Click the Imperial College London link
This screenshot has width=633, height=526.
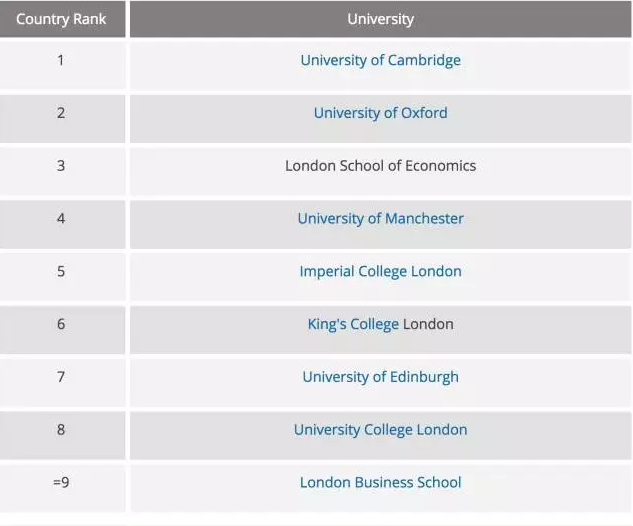[380, 272]
